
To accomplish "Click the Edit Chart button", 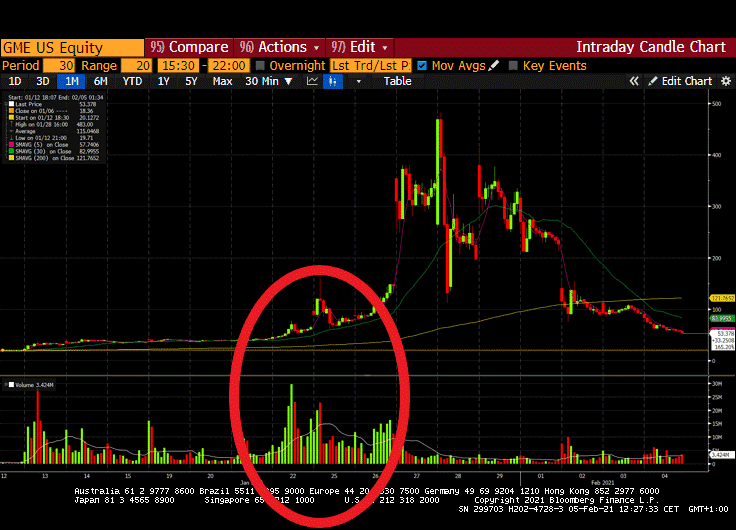I will pos(681,81).
